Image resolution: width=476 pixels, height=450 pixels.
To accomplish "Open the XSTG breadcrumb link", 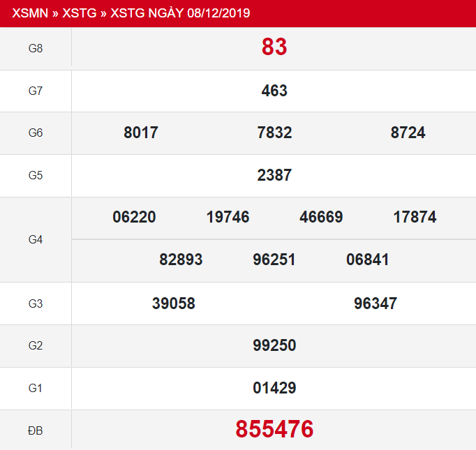I will [x=80, y=13].
